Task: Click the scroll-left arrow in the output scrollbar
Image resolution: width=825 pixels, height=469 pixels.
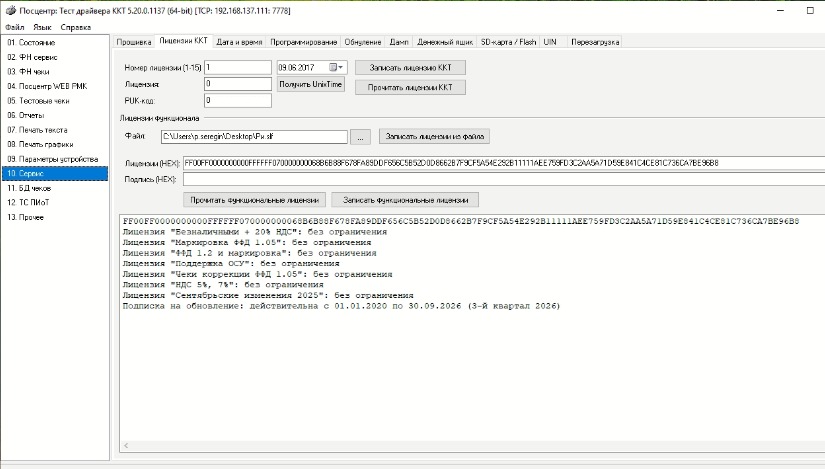Action: click(126, 445)
